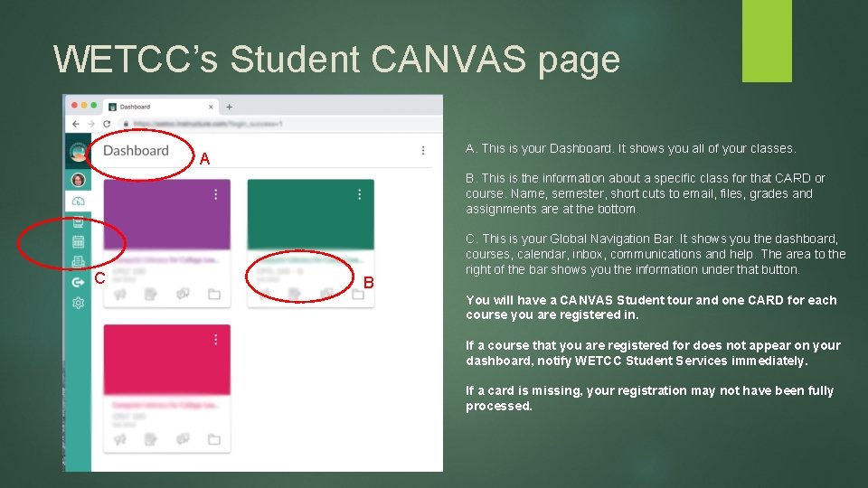Click the lock icon in the address bar
The height and width of the screenshot is (488, 868).
[127, 124]
